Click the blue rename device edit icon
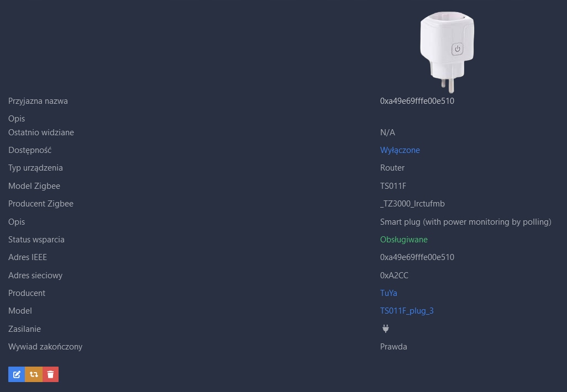 click(x=17, y=374)
